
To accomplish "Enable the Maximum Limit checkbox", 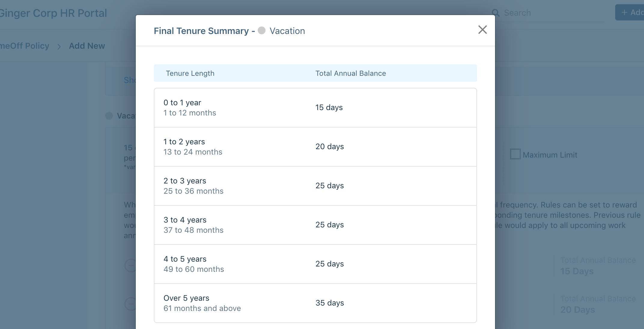I will click(x=515, y=154).
